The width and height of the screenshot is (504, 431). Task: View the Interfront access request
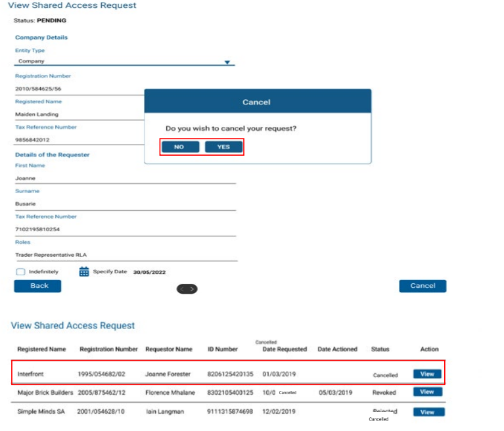(x=427, y=374)
